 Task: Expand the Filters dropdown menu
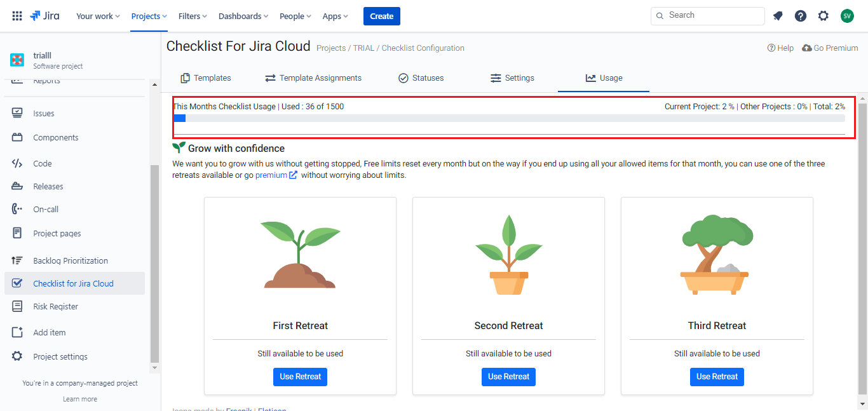coord(193,16)
